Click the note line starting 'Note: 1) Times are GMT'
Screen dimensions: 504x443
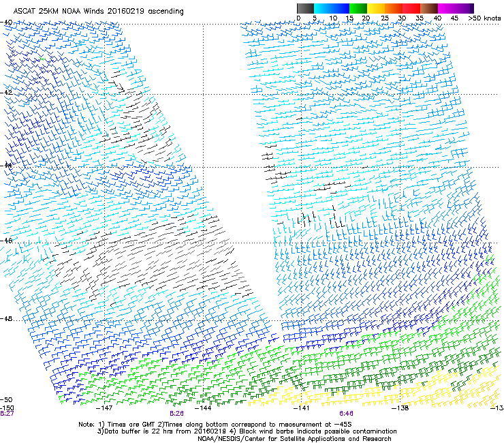pyautogui.click(x=215, y=425)
